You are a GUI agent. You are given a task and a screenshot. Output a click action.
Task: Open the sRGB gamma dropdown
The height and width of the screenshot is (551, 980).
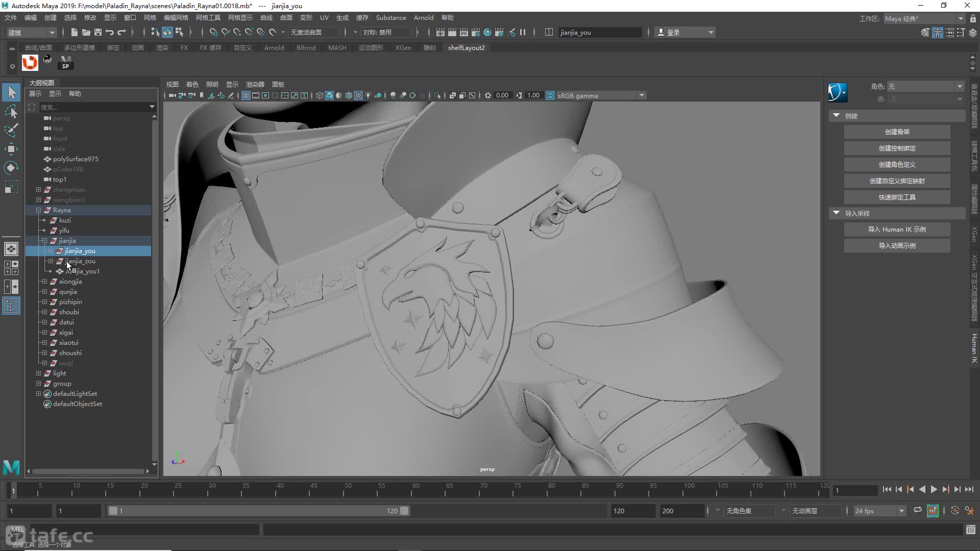pos(601,95)
